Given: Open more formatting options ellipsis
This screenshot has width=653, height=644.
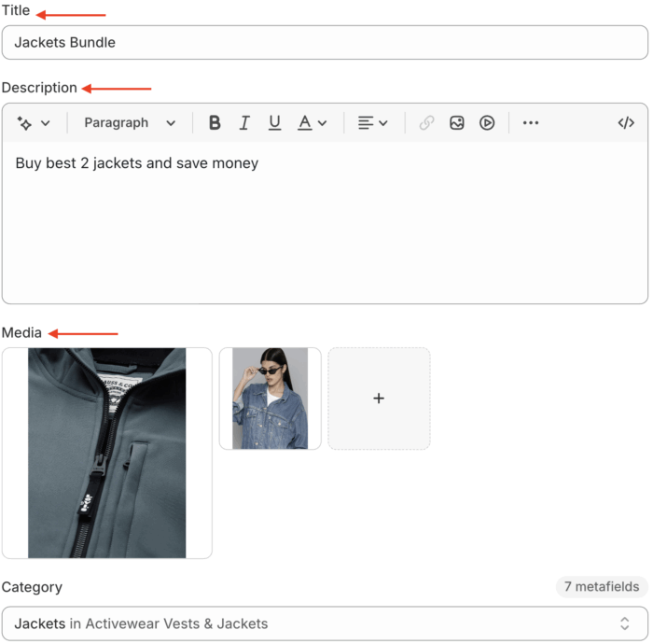Looking at the screenshot, I should pyautogui.click(x=530, y=123).
